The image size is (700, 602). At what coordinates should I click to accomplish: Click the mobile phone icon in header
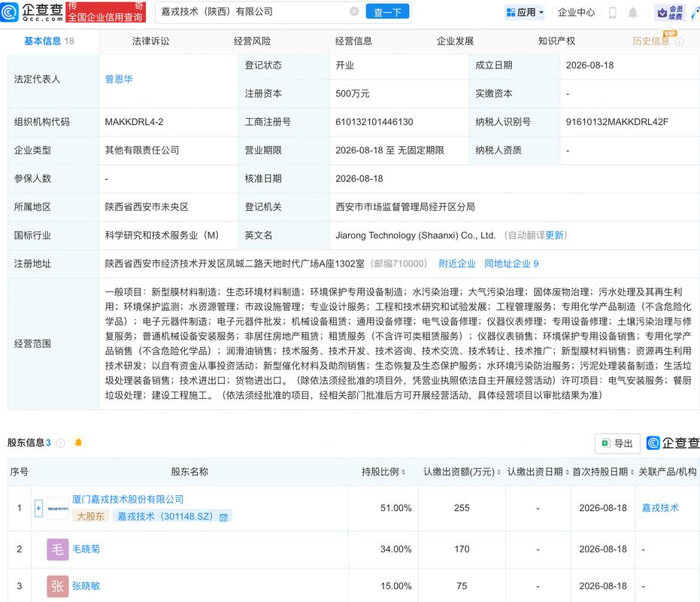pyautogui.click(x=613, y=13)
